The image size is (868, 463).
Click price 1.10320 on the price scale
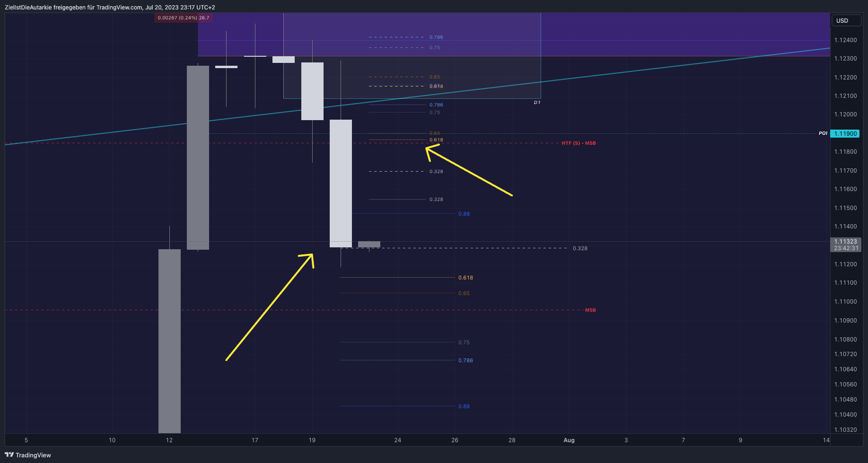(845, 430)
